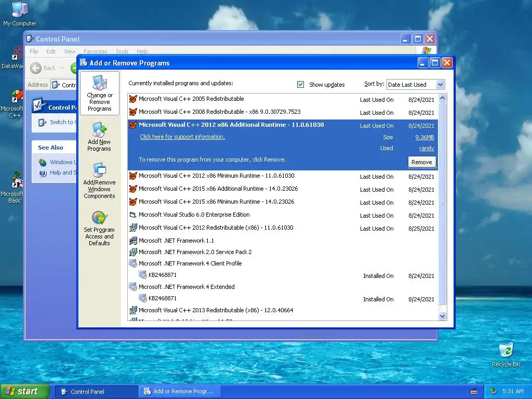Select Visual C++ 2013 Redistributable (x86) row
This screenshot has height=399, width=532.
283,310
